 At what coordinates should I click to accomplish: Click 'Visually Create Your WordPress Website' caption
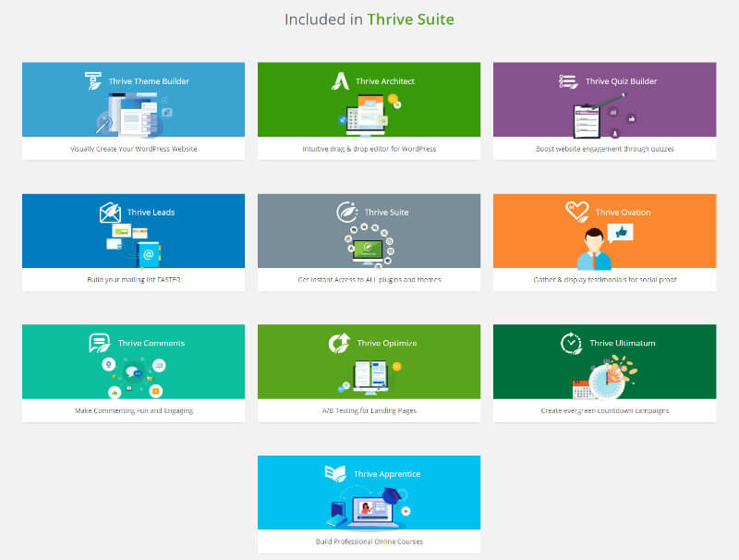click(134, 149)
